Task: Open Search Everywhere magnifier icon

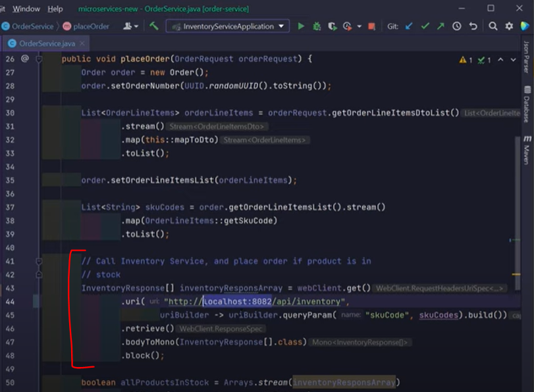Action: (x=493, y=26)
